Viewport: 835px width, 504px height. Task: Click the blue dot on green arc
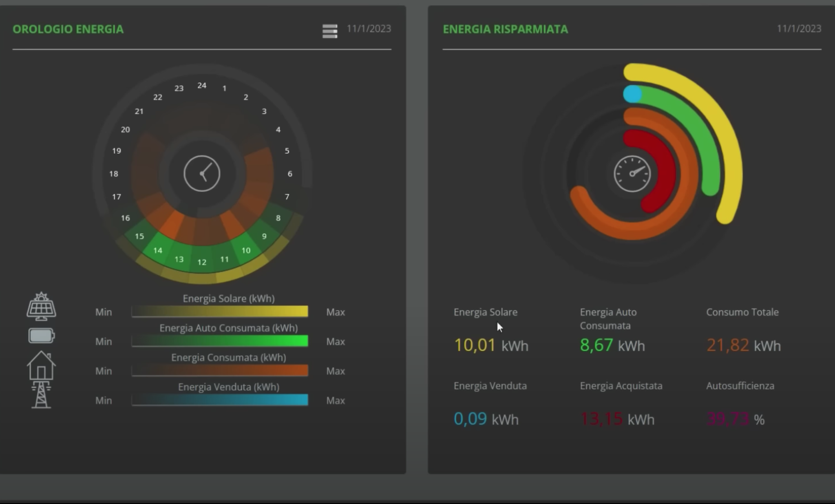click(632, 94)
